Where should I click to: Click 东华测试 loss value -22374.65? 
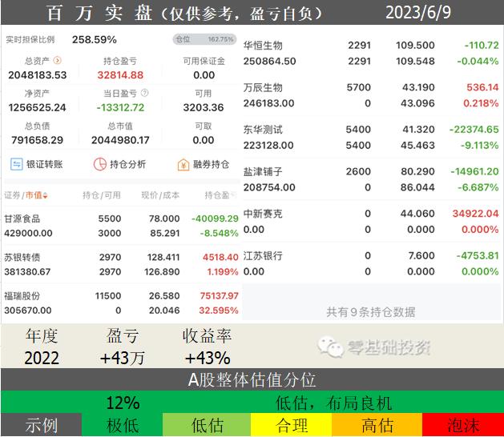pyautogui.click(x=474, y=130)
